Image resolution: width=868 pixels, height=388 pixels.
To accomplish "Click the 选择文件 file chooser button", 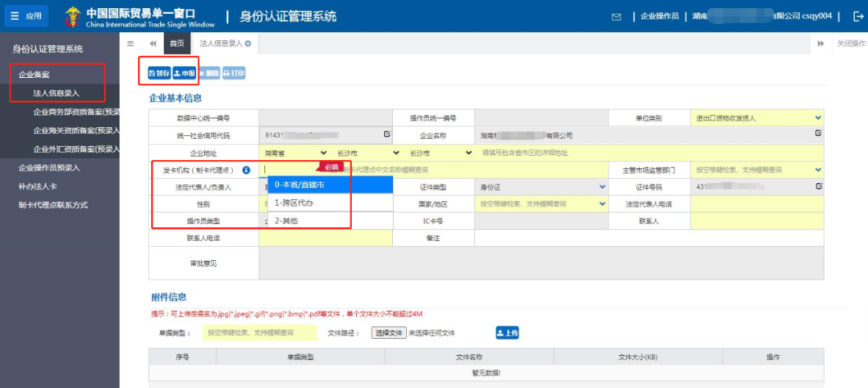I will [388, 333].
